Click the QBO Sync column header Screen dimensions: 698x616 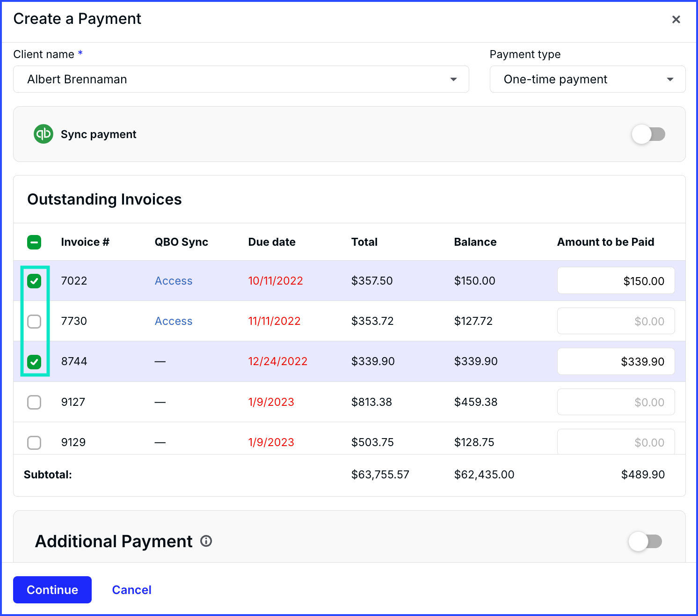pos(182,242)
